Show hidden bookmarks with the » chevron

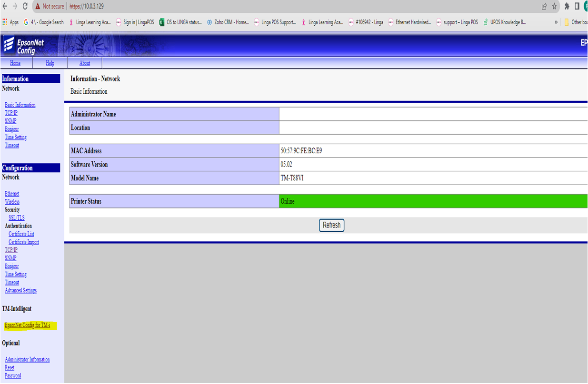(x=557, y=22)
